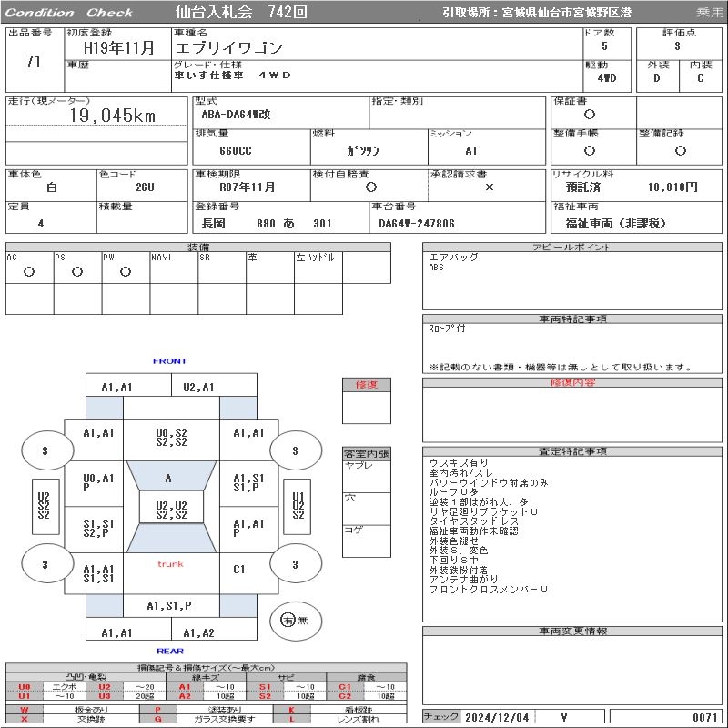The width and height of the screenshot is (728, 728).
Task: Click the circled '有' spare tire mark
Action: pos(288,620)
